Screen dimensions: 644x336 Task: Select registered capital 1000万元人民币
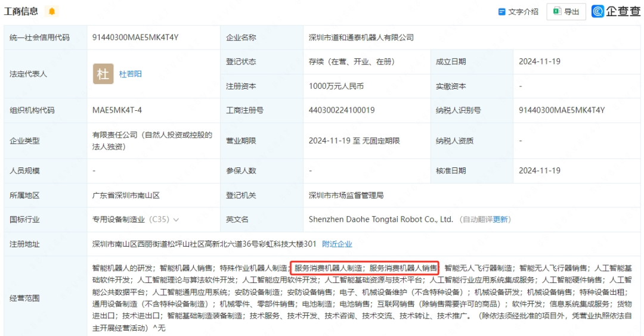[x=336, y=86]
